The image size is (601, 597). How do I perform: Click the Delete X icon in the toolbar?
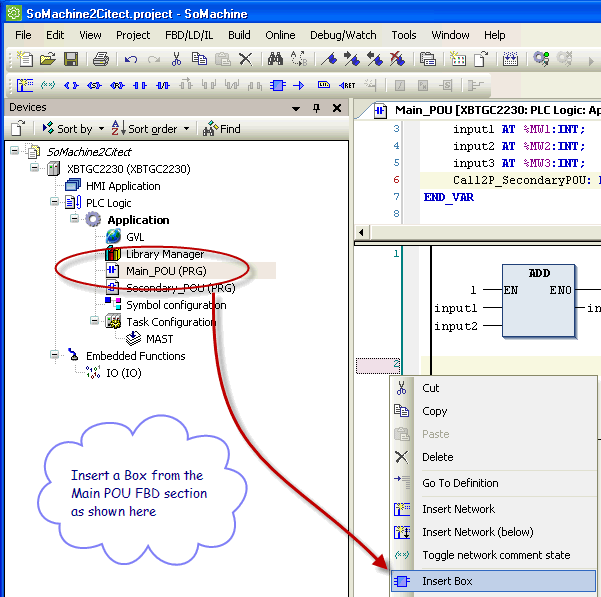(245, 59)
